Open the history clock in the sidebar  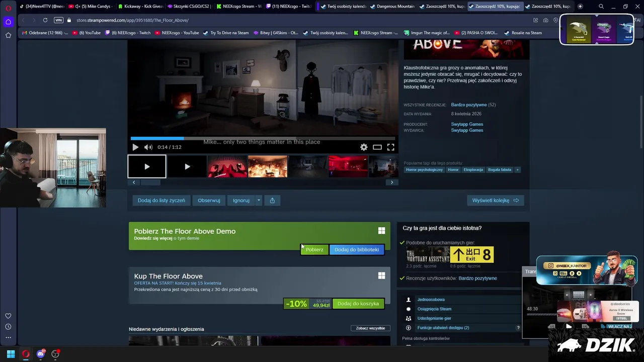(8, 327)
